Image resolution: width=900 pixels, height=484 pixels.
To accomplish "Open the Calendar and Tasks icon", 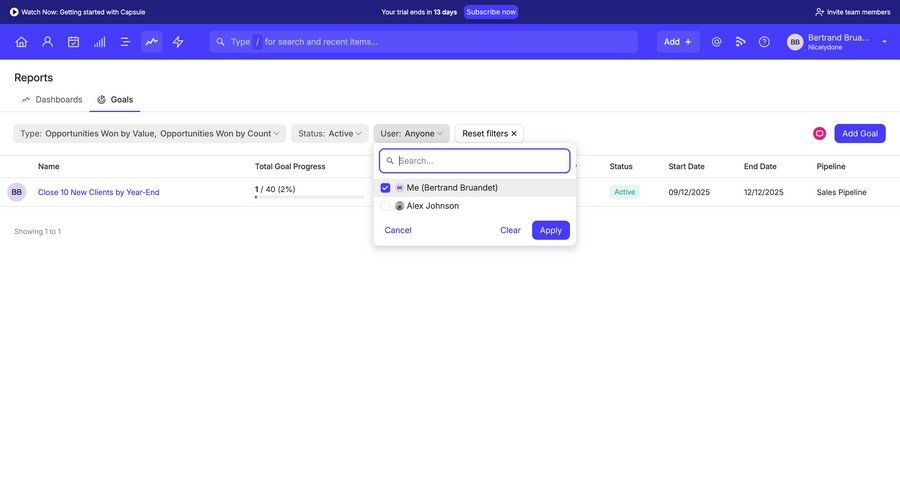I will coord(73,42).
